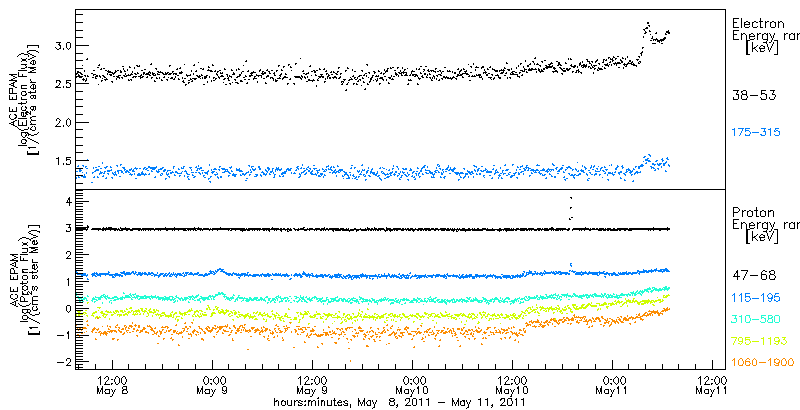Screen dimensions: 800x410
Task: Click the 4 tick on proton flux axis
Action: click(x=66, y=202)
